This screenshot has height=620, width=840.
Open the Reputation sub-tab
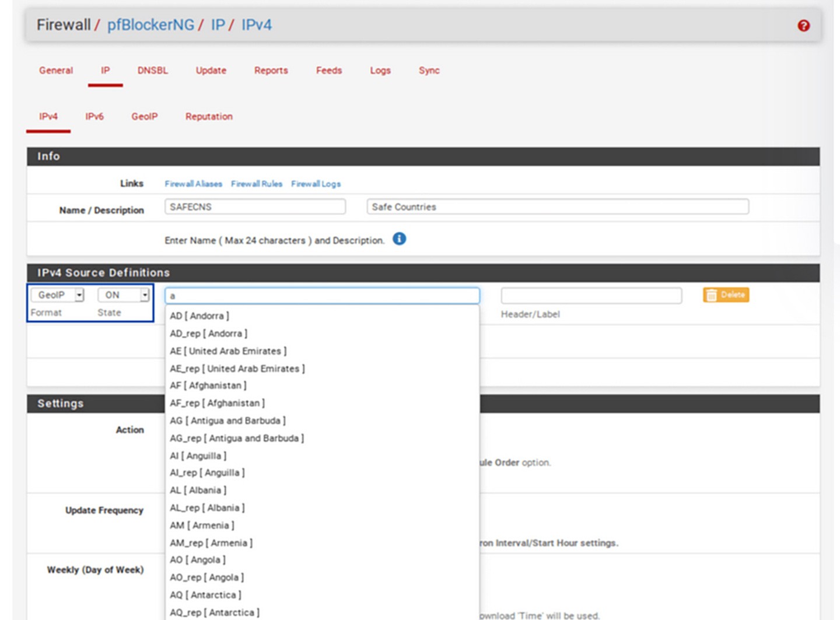pos(209,117)
